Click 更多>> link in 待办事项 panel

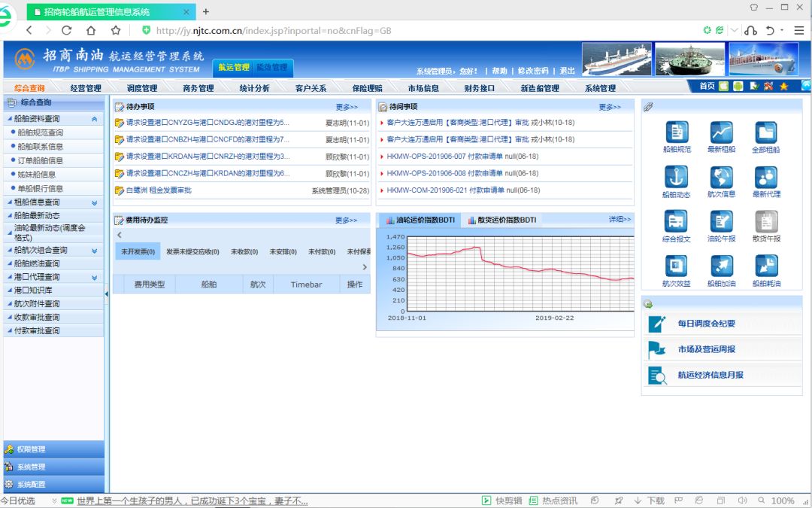click(x=347, y=107)
